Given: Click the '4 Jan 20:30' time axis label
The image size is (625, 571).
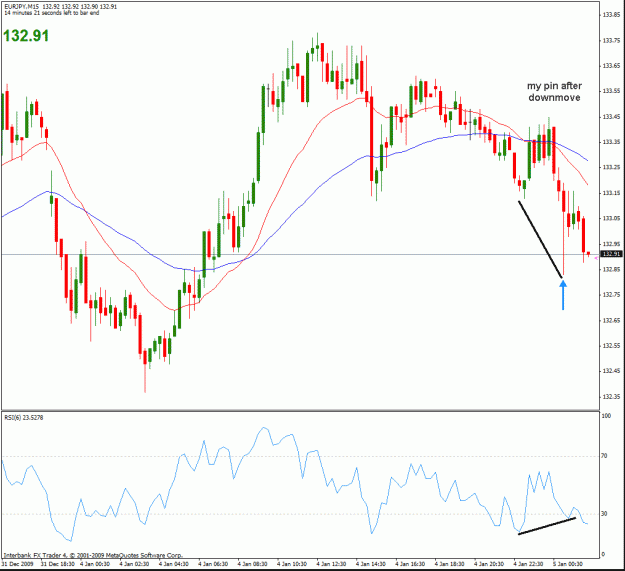Looking at the screenshot, I should pyautogui.click(x=489, y=564).
